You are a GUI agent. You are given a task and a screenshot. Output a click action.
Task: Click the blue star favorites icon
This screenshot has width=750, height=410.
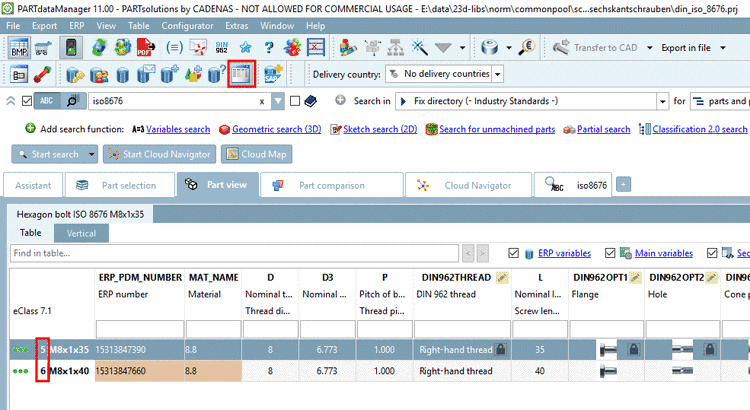tap(245, 47)
